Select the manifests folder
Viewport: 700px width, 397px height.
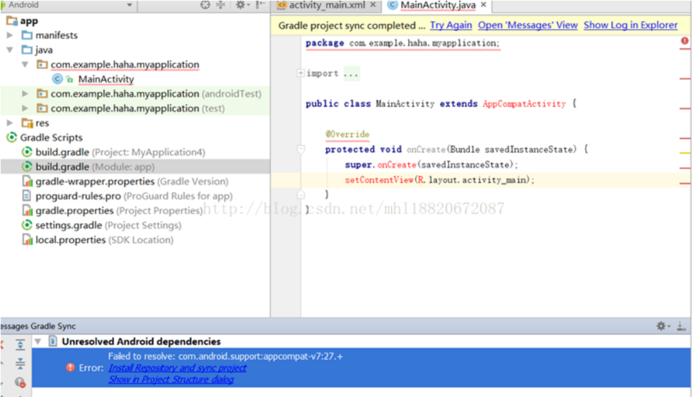pos(56,35)
